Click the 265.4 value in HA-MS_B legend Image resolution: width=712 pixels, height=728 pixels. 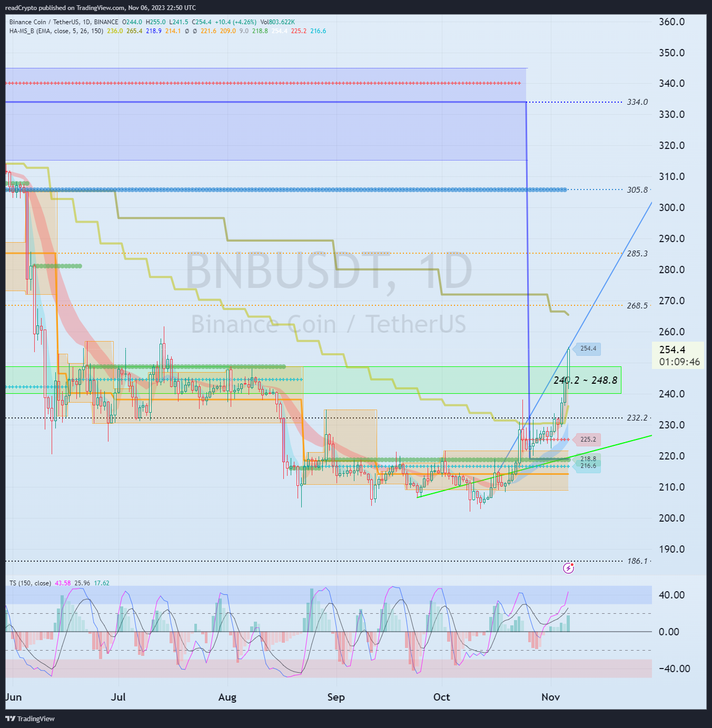point(134,31)
